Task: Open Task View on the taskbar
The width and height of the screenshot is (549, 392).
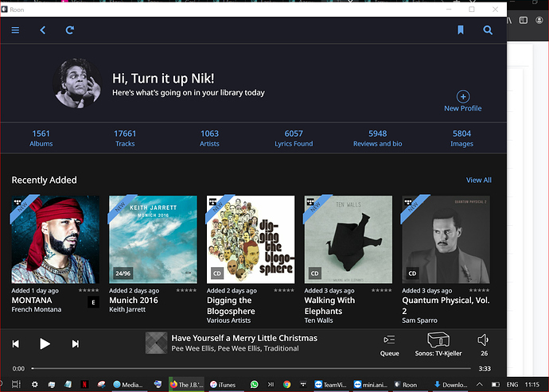Action: (16, 384)
